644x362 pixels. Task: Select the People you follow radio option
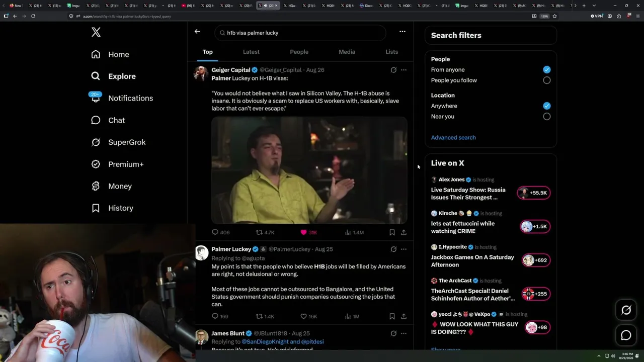tap(547, 80)
